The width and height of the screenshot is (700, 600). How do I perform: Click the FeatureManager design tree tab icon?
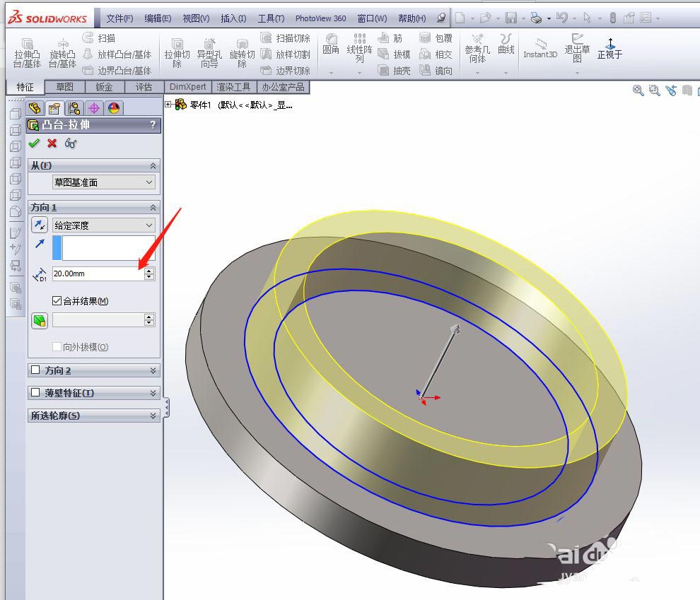[35, 108]
